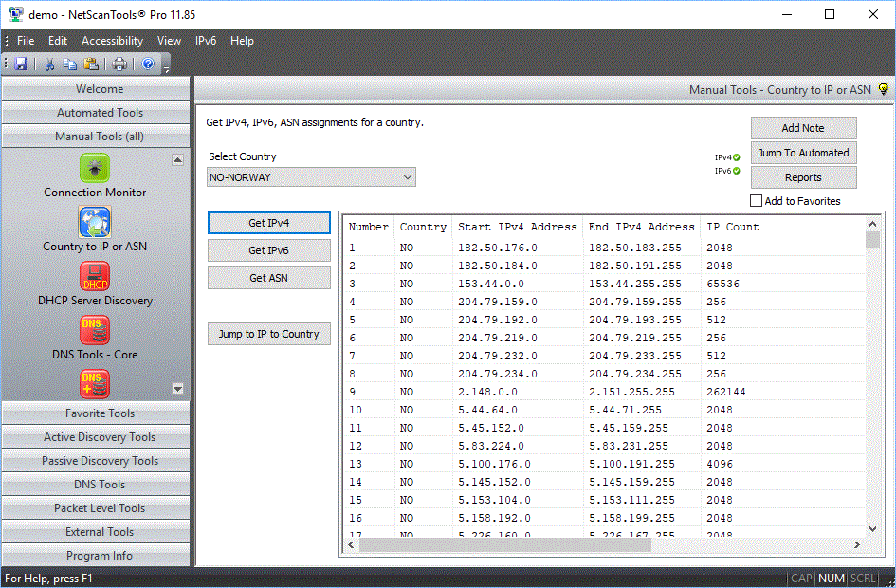896x588 pixels.
Task: Click the IP Count column header
Action: [x=733, y=227]
